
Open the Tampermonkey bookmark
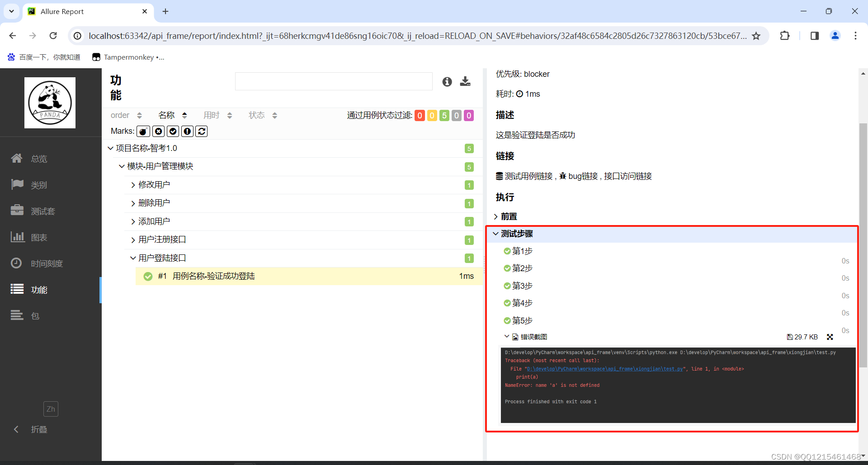point(128,57)
